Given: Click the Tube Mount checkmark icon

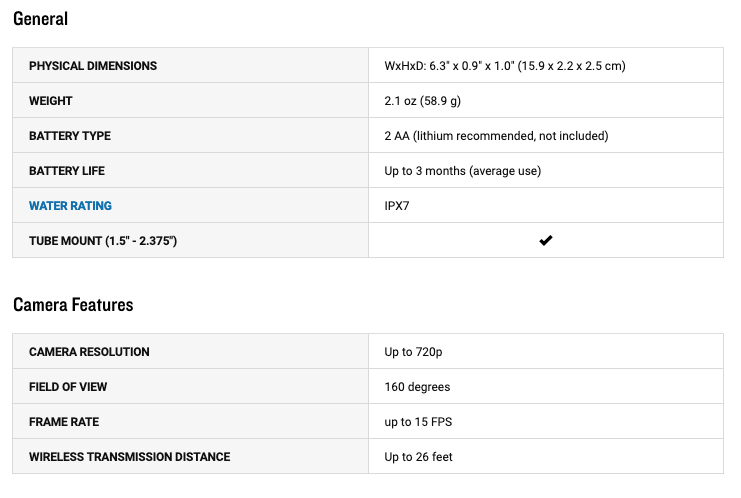Looking at the screenshot, I should (x=546, y=241).
